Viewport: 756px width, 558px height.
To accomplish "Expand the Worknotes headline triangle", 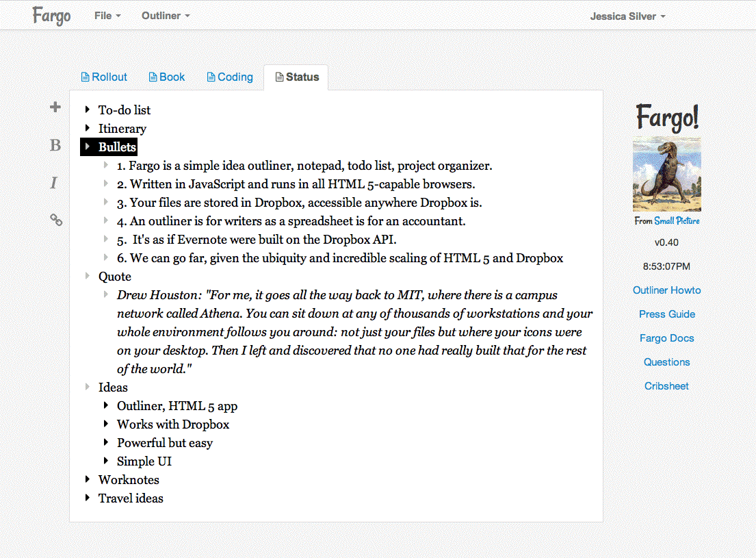I will point(88,479).
